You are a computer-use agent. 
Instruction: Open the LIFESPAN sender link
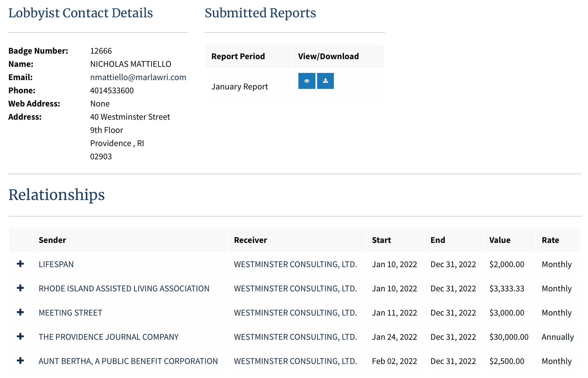56,264
